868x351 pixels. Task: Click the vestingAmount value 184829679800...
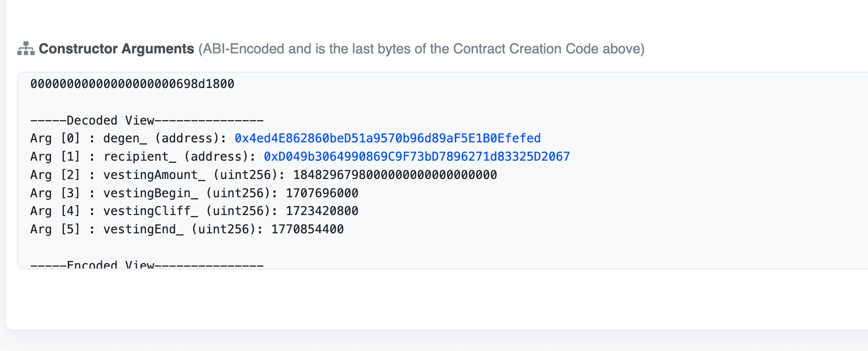point(395,175)
